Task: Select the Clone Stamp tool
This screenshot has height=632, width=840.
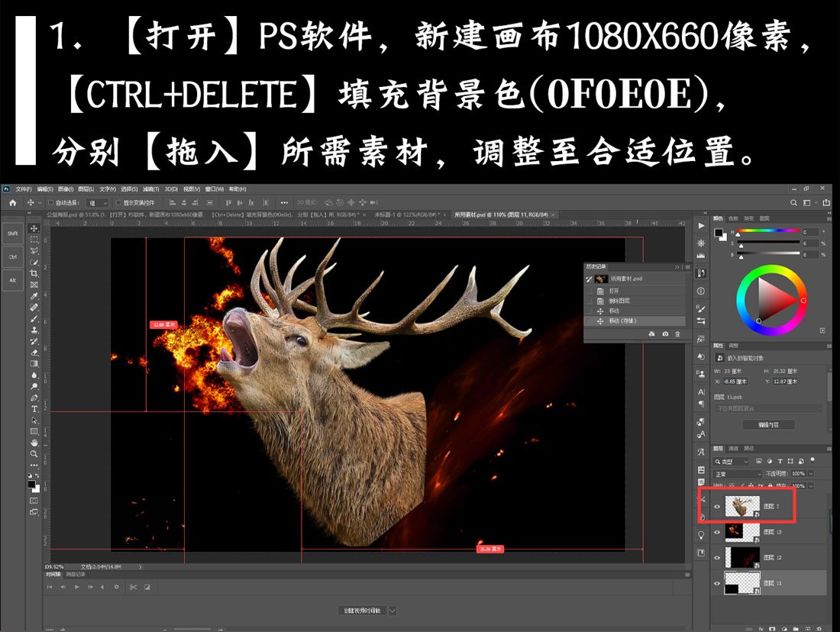Action: tap(34, 330)
